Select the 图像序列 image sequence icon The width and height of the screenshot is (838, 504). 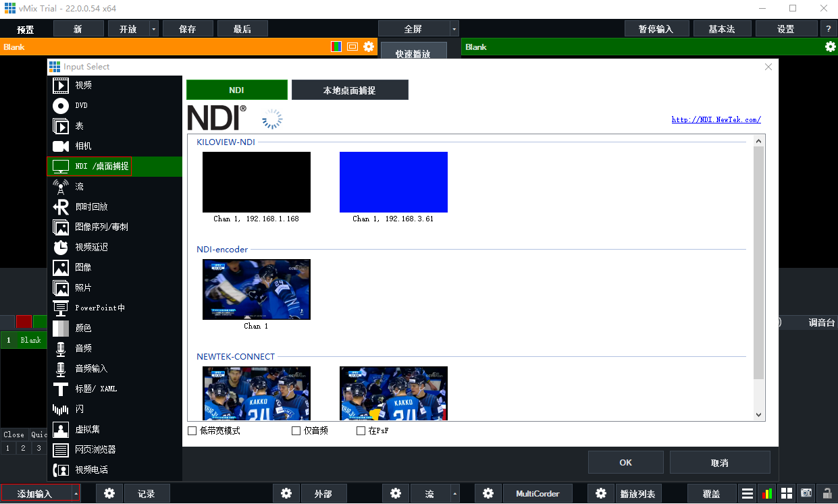pos(61,227)
